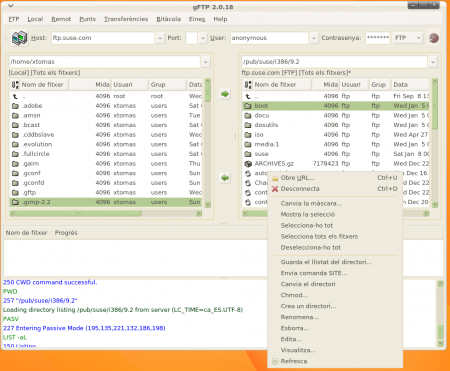Image resolution: width=450 pixels, height=371 pixels.
Task: Choose Crea un directori... menu entry
Action: click(335, 306)
